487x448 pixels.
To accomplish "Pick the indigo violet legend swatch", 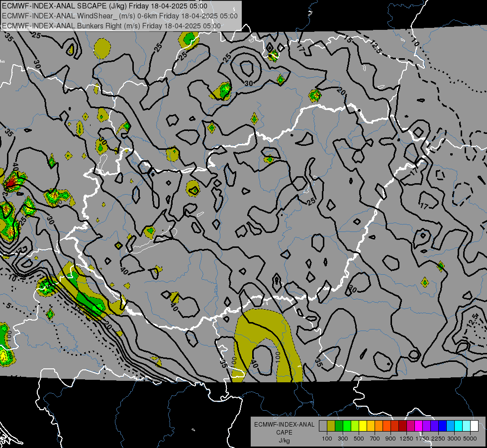I will click(434, 426).
